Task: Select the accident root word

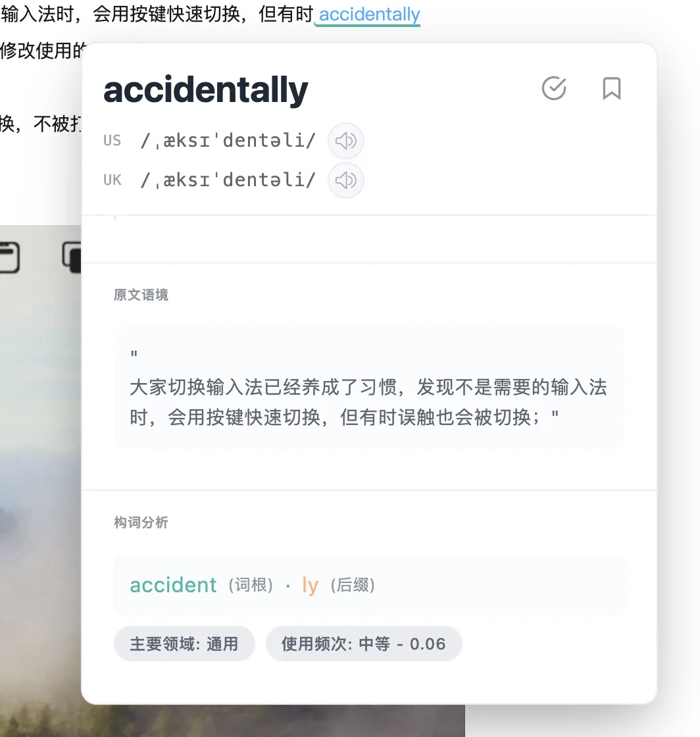Action: coord(173,585)
